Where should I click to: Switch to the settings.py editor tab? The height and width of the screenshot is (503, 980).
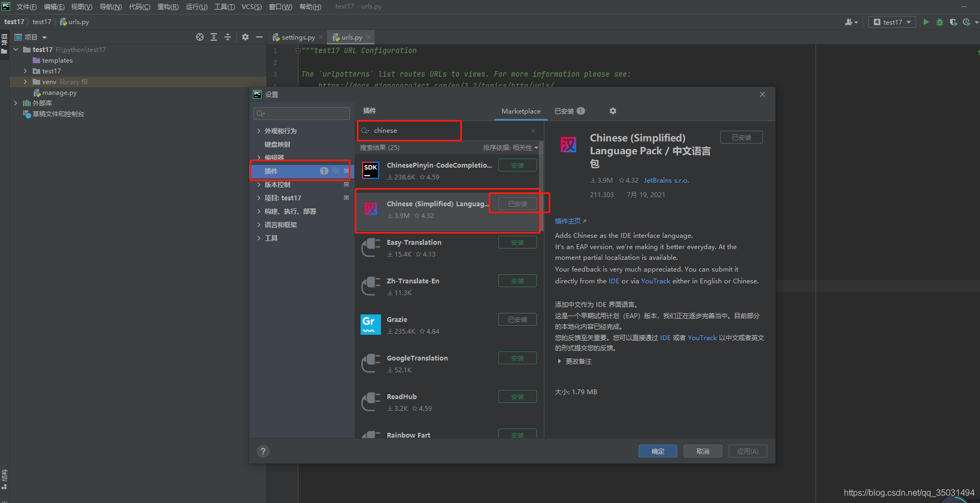click(298, 37)
